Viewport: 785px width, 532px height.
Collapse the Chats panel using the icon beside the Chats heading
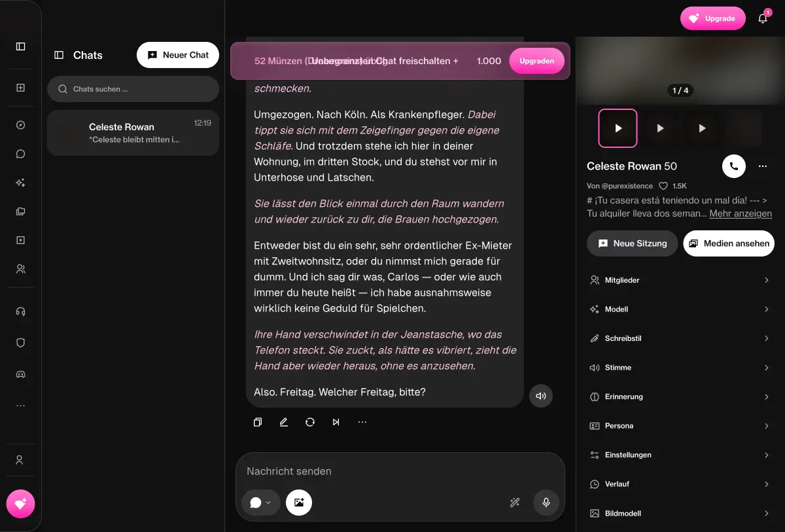[59, 55]
